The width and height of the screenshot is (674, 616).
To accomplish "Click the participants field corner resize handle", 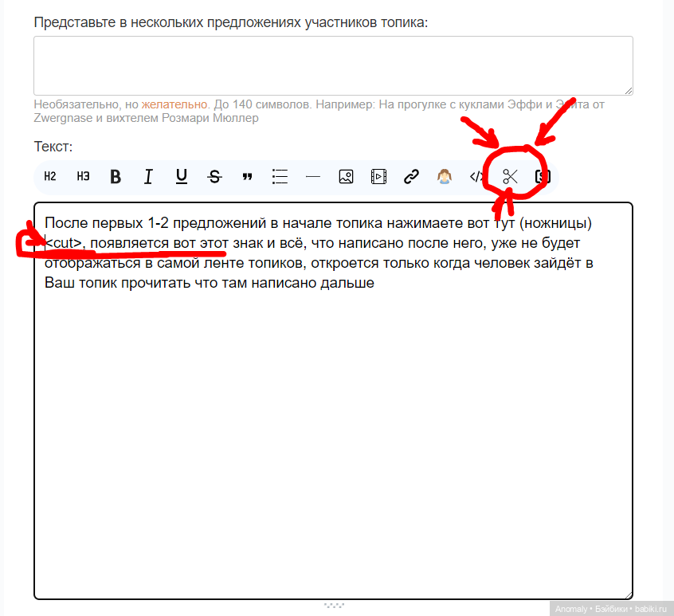I will coord(629,91).
